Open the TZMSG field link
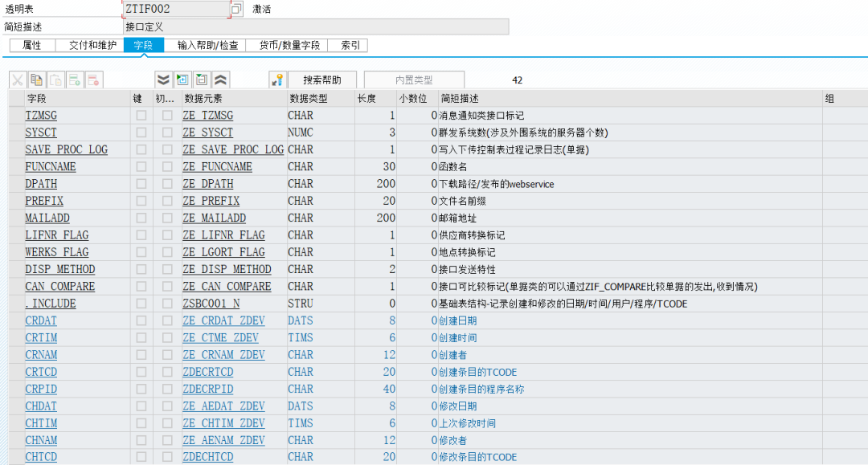 click(x=41, y=116)
